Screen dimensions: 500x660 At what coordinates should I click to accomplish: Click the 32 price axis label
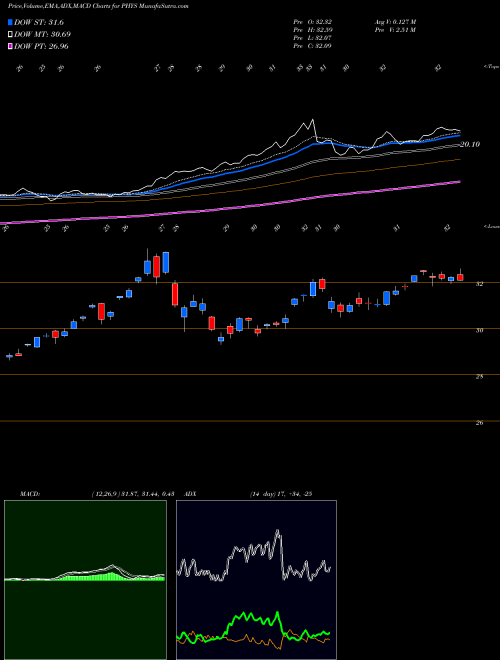click(x=479, y=284)
